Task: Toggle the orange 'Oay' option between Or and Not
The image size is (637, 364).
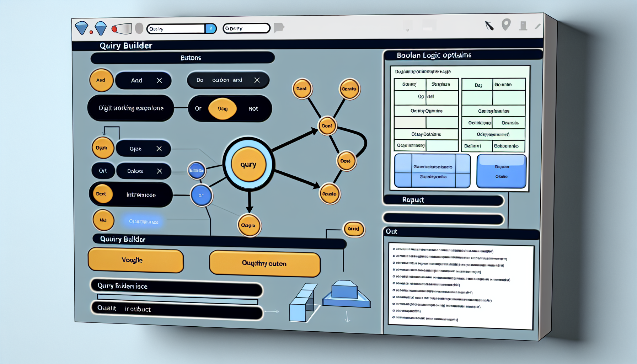Action: click(223, 108)
